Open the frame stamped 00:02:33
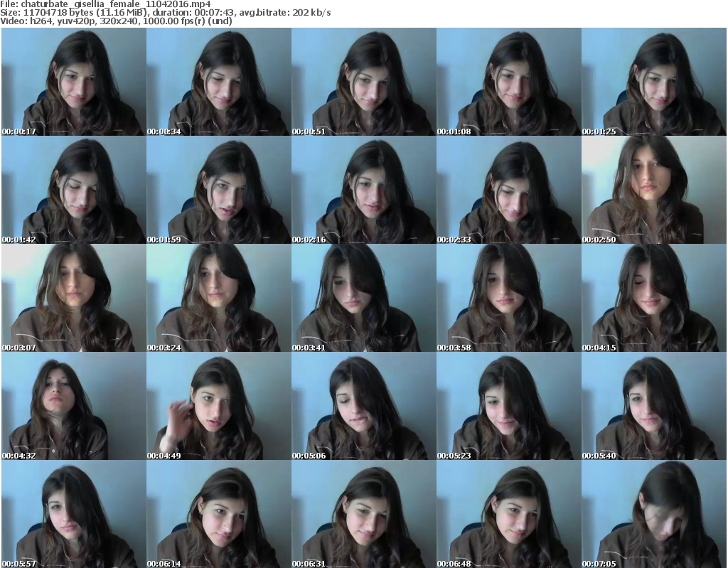The height and width of the screenshot is (568, 728). (509, 190)
